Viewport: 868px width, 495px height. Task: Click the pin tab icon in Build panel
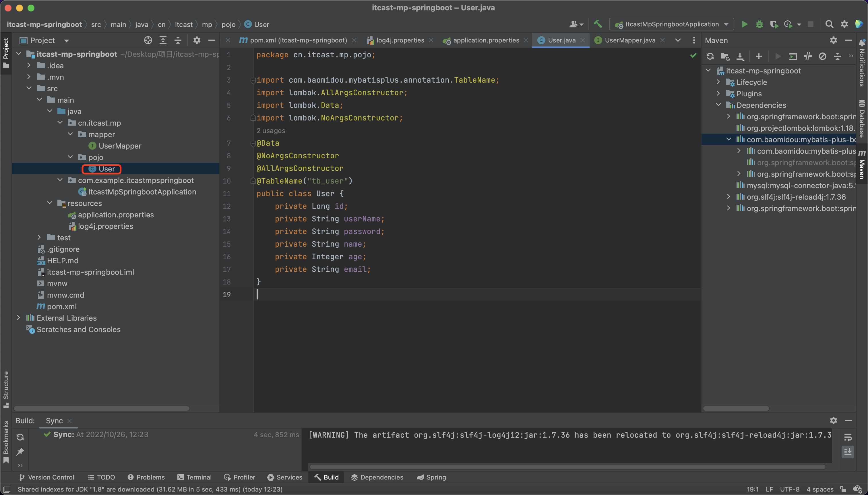[20, 452]
